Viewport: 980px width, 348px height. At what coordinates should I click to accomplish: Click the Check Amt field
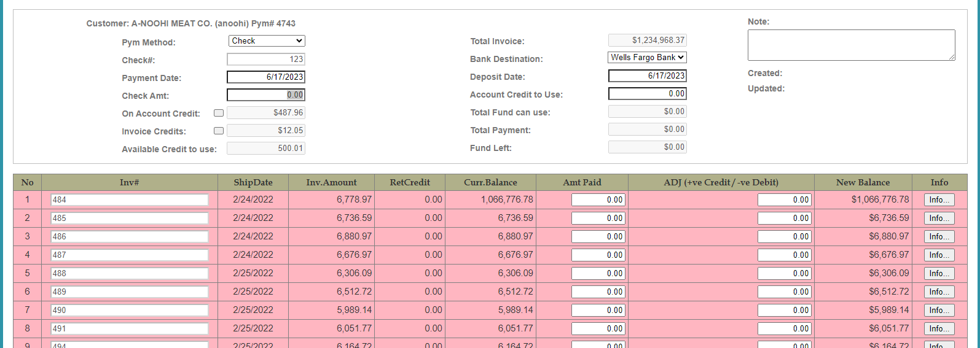(265, 95)
